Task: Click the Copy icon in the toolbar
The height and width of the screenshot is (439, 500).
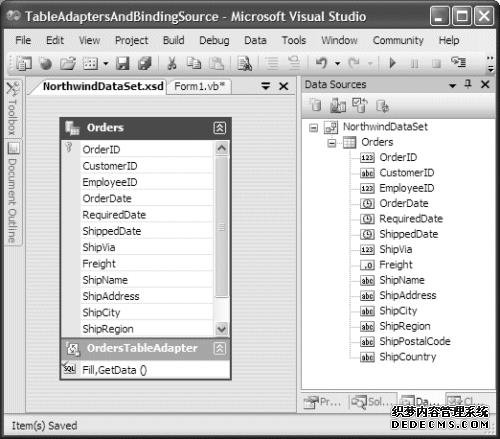Action: coord(194,63)
